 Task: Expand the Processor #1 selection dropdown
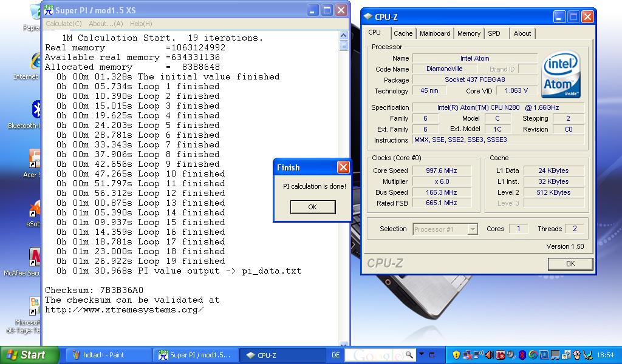coord(472,229)
